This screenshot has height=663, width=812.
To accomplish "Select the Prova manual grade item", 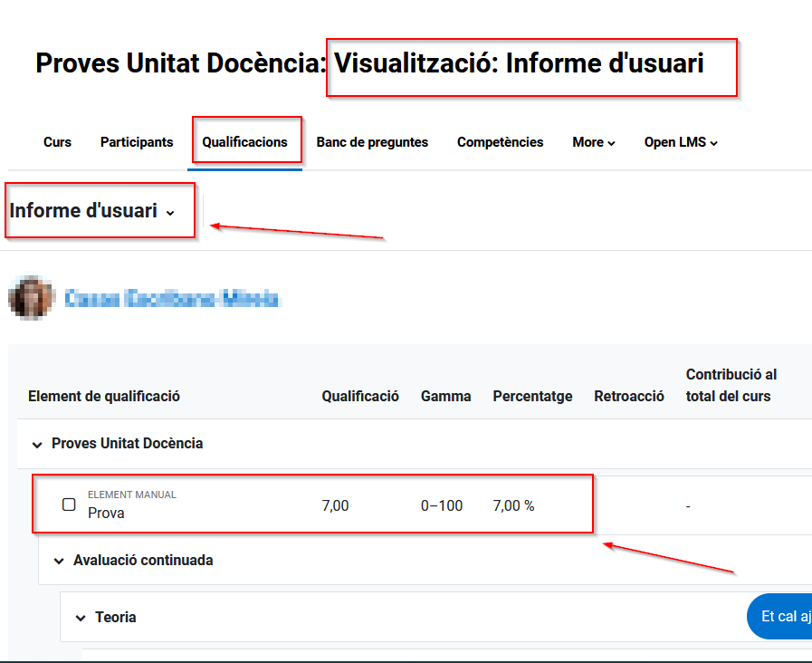I will point(106,514).
